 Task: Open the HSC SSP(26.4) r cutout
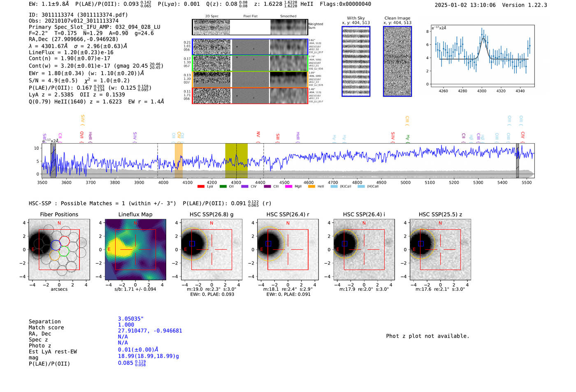click(x=288, y=250)
